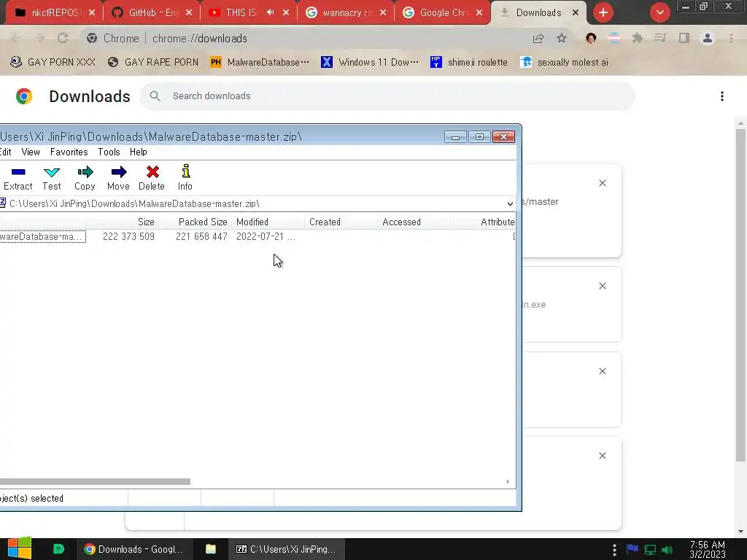Switch to the GitHub browser tab

click(152, 13)
